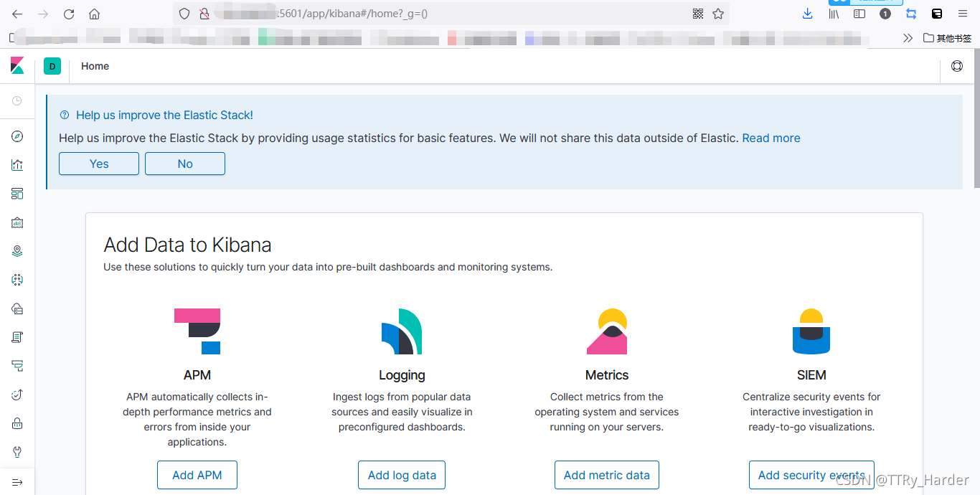Show more bookmarks chevron
980x495 pixels.
[908, 38]
